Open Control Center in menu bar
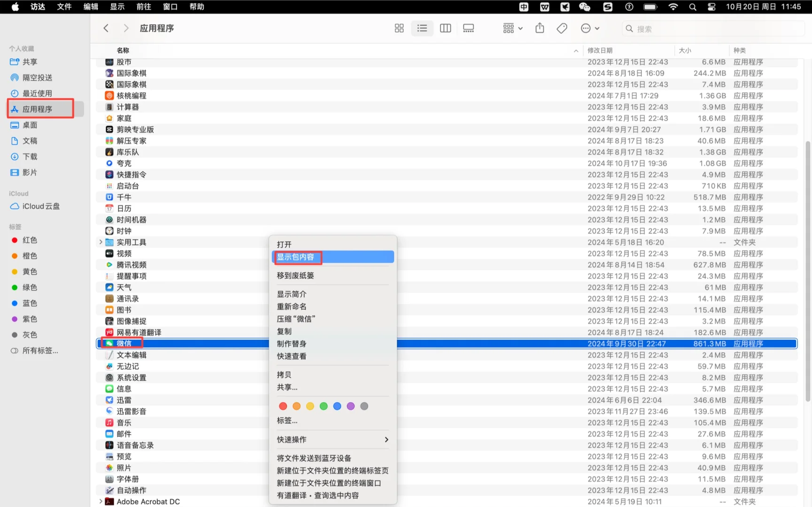The image size is (812, 507). tap(711, 7)
